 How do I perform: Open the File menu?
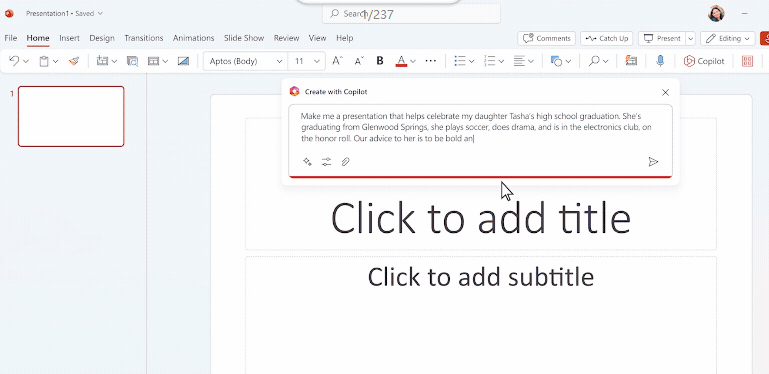tap(10, 38)
